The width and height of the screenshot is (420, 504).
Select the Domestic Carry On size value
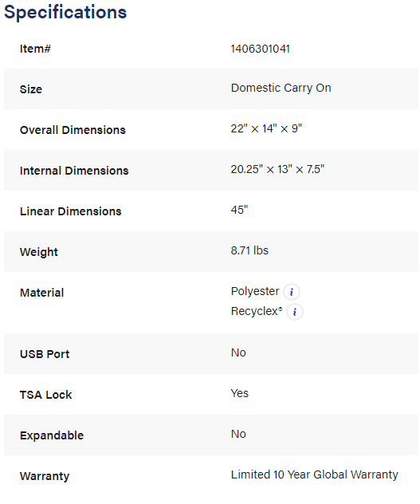pos(281,88)
